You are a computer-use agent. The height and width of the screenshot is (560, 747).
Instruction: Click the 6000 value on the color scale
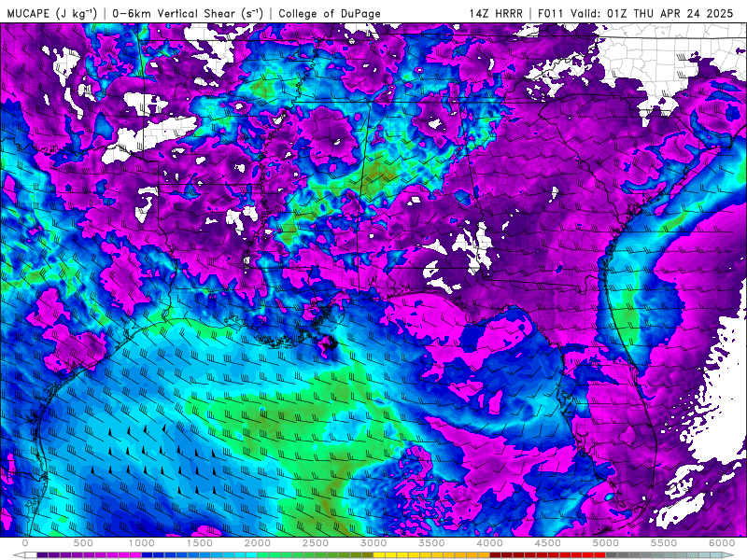coord(722,543)
